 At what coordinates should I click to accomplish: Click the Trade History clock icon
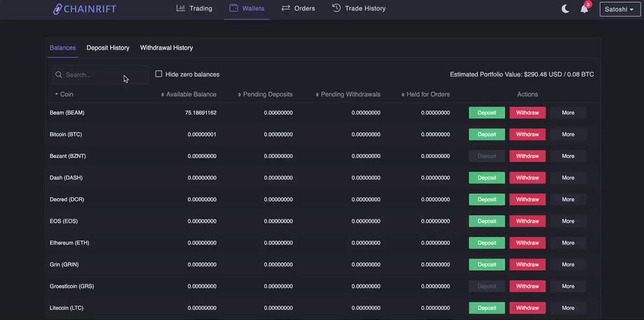(336, 8)
